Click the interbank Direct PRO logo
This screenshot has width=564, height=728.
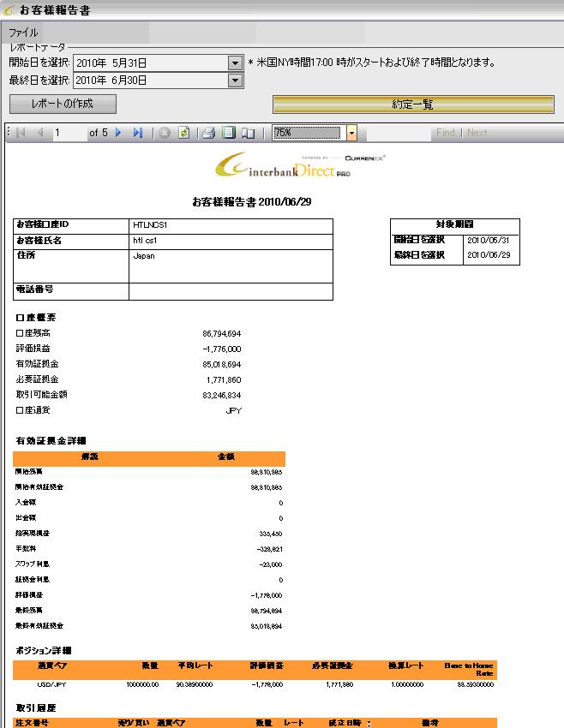coord(300,164)
